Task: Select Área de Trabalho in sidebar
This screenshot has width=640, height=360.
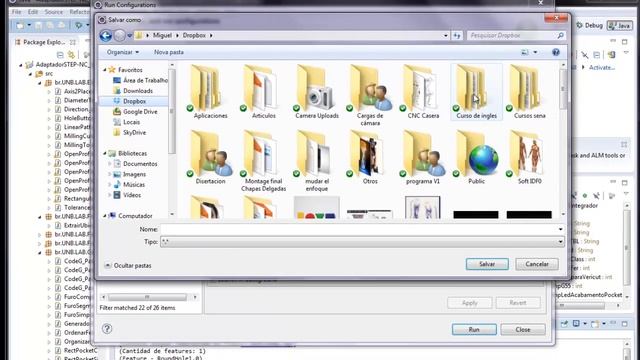Action: tap(145, 80)
